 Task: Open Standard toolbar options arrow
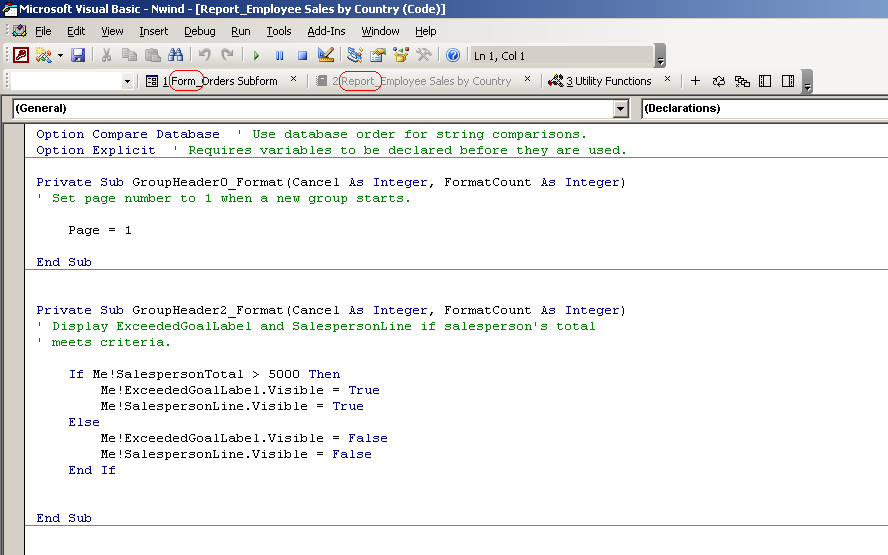tap(660, 56)
